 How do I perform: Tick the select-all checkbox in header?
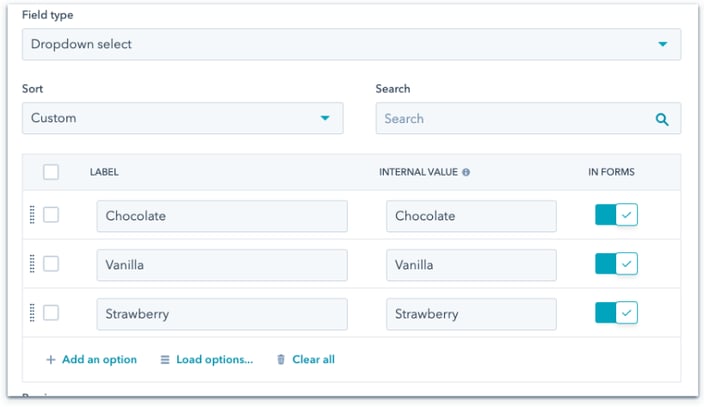[x=51, y=172]
